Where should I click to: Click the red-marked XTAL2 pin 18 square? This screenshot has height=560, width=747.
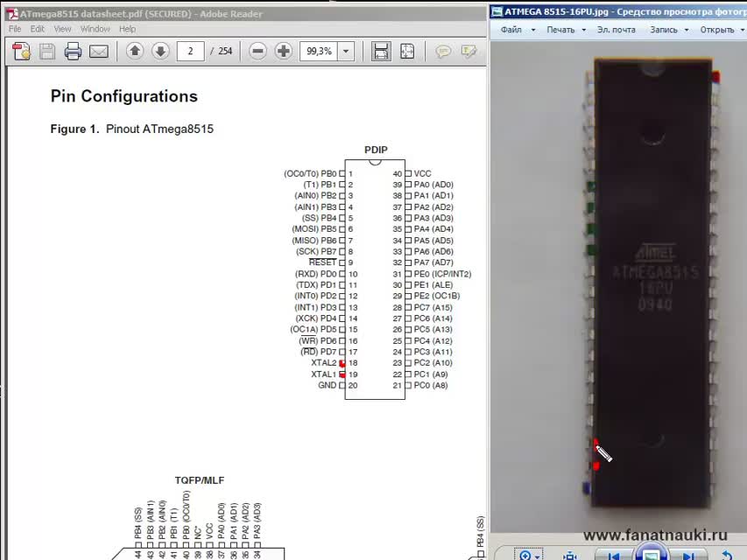tap(342, 363)
